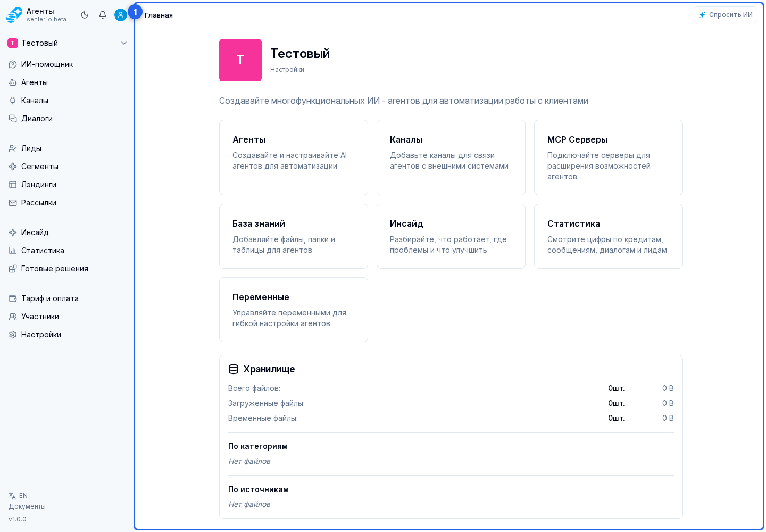Open the Настройки link under Тестовый title
Viewport: 766px width, 532px height.
[287, 70]
